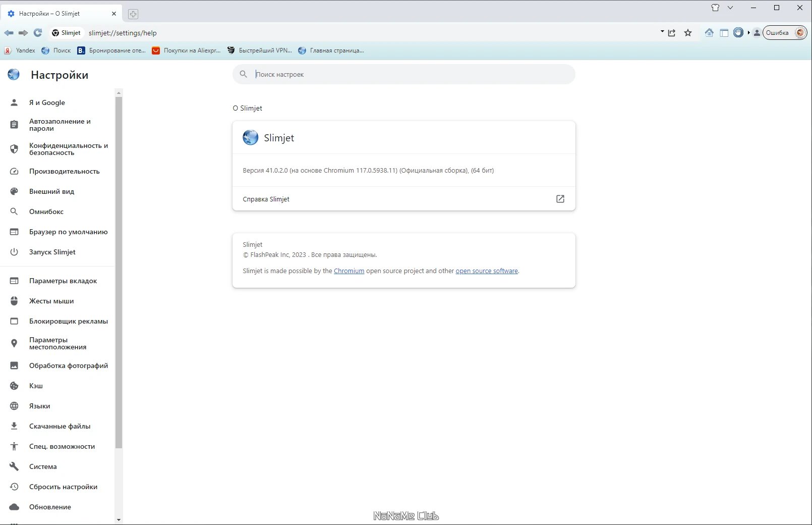
Task: Click the Обновление cloud icon
Action: tap(14, 507)
